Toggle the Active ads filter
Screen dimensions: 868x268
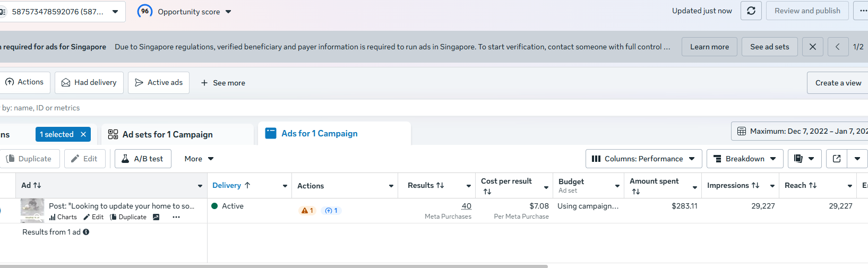(159, 83)
